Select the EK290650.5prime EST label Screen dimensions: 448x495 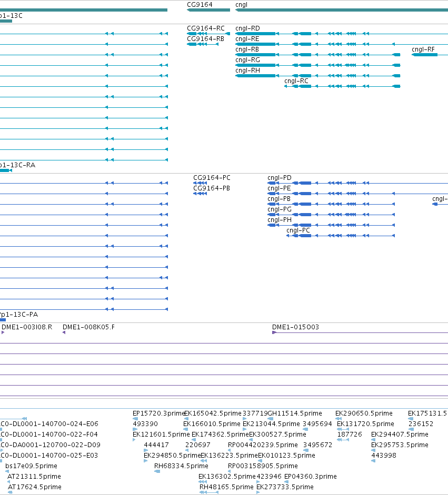(364, 413)
